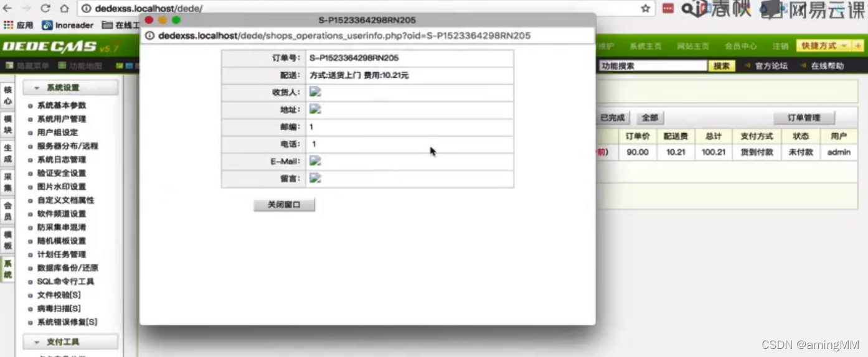Open 图片水印设置 in the sidebar
The image size is (868, 357).
pyautogui.click(x=61, y=187)
